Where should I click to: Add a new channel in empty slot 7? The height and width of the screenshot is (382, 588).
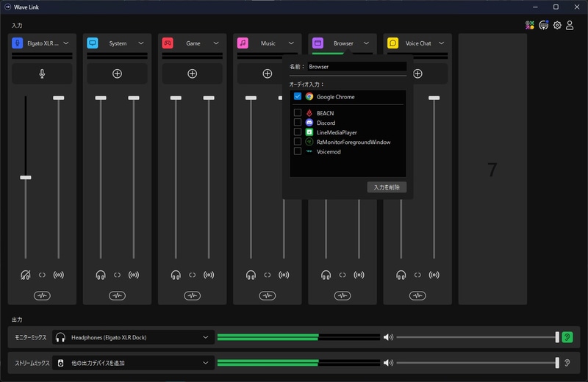tap(492, 169)
